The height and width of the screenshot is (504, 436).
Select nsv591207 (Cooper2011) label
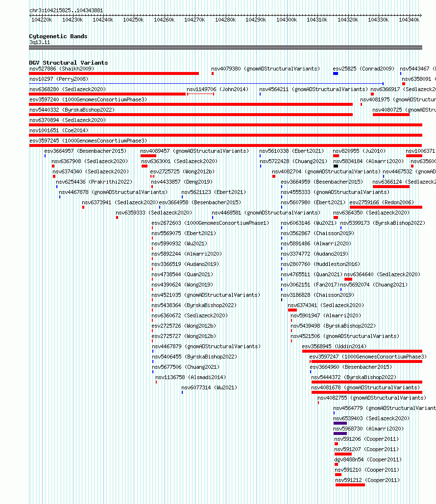tap(366, 449)
